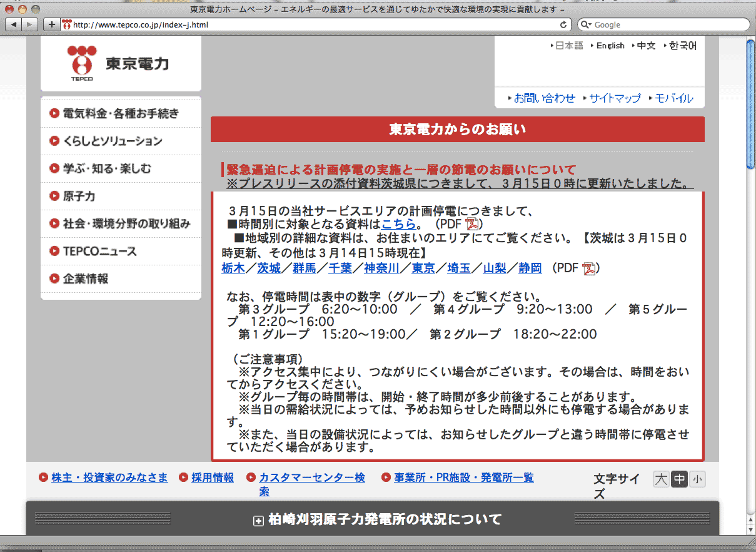The image size is (756, 552).
Task: Click the scrollbar down arrow
Action: tap(750, 530)
